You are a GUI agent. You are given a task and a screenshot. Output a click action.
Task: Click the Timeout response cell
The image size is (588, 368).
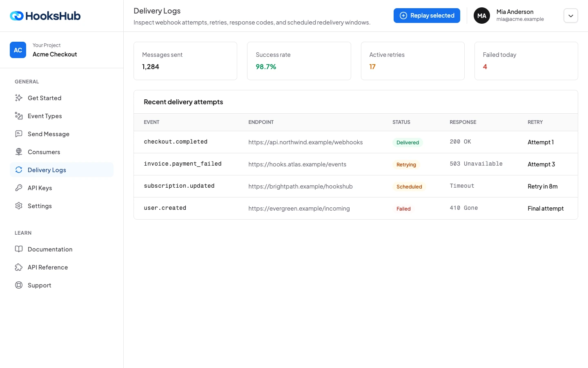tap(462, 186)
